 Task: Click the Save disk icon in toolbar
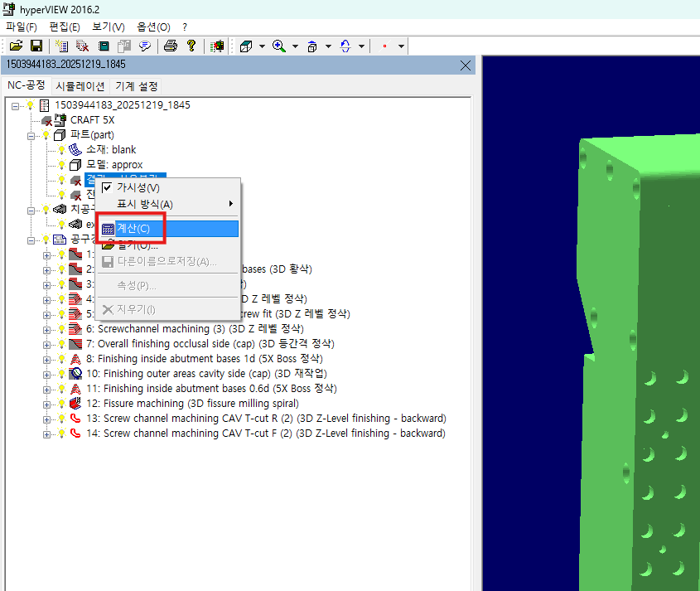click(x=36, y=46)
